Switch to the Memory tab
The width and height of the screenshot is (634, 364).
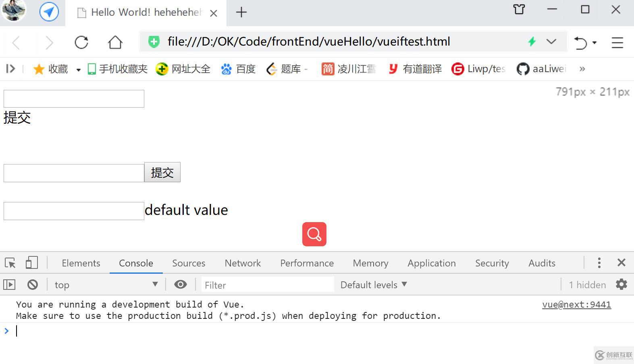(x=370, y=263)
